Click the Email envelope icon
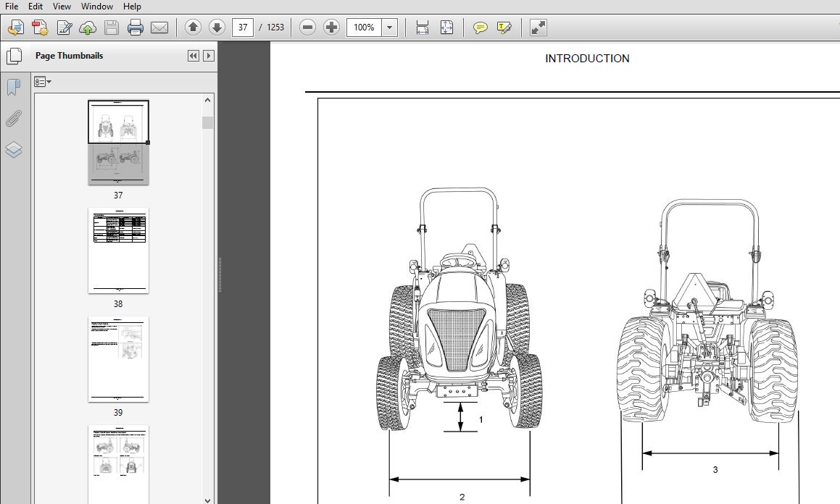Image resolution: width=840 pixels, height=504 pixels. coord(159,28)
